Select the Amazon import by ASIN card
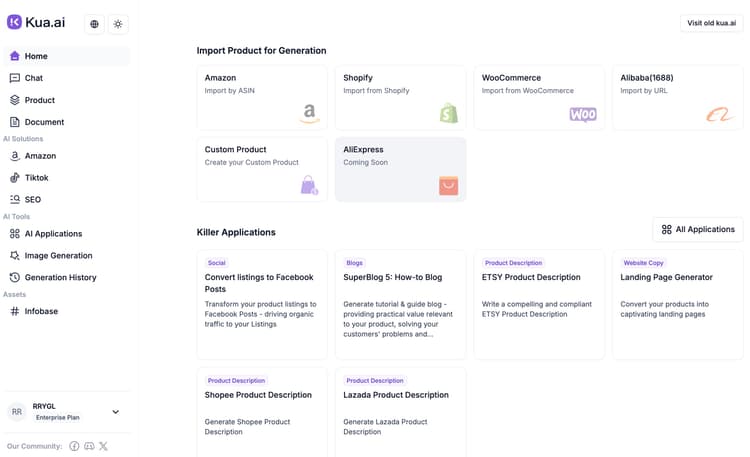This screenshot has width=750, height=457. click(x=261, y=97)
